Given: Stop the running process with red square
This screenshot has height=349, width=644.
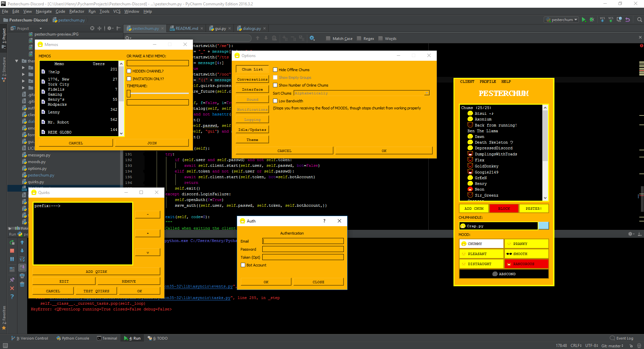Looking at the screenshot, I should [x=12, y=251].
